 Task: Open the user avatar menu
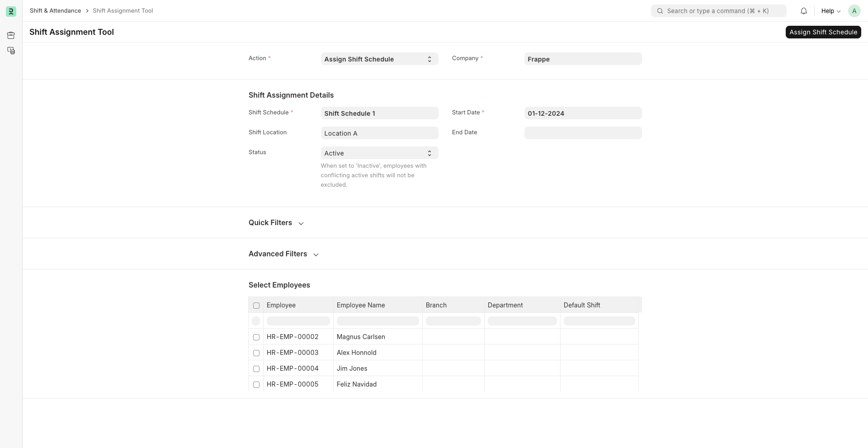point(854,11)
